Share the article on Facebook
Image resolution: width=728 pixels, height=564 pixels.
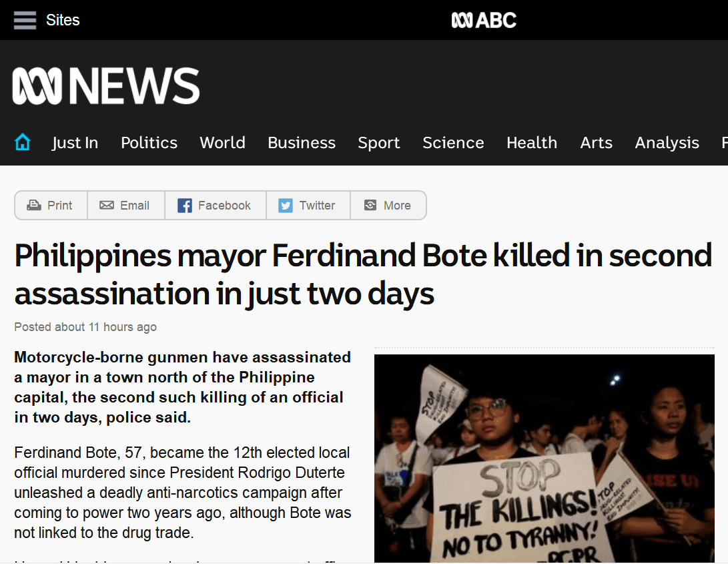pyautogui.click(x=215, y=206)
